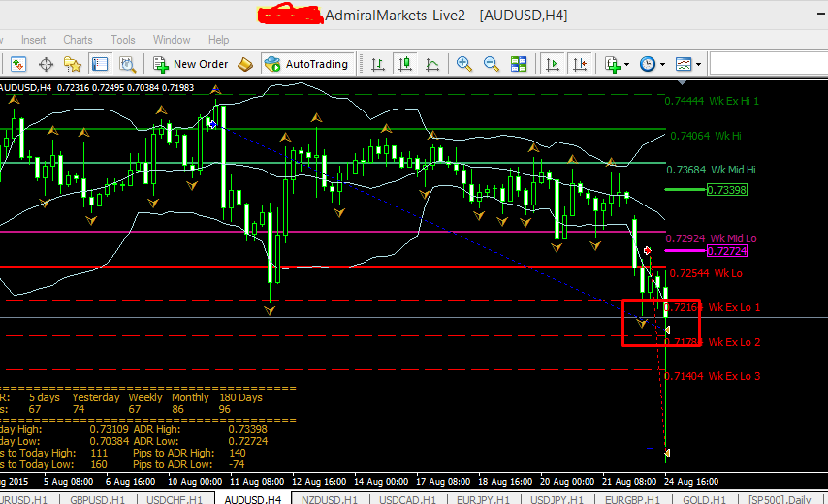Click the ADR Low value 0.72724 in stats

point(248,441)
